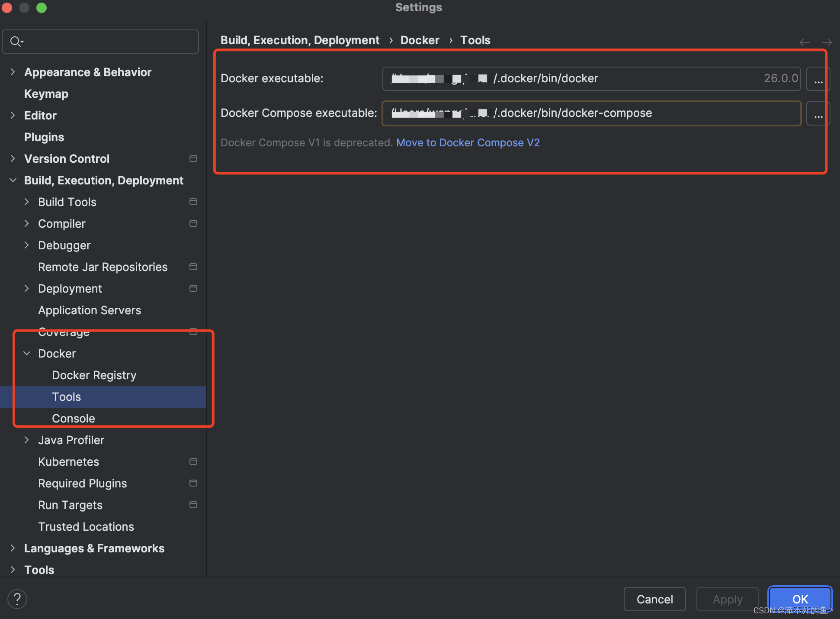Click Build, Execution, Deployment breadcrumb
The image size is (840, 619).
[x=300, y=40]
